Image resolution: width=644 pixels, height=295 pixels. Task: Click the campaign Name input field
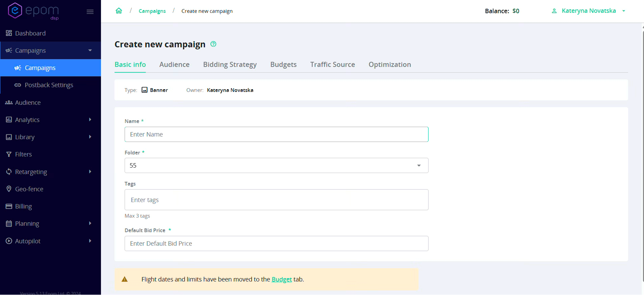(276, 134)
